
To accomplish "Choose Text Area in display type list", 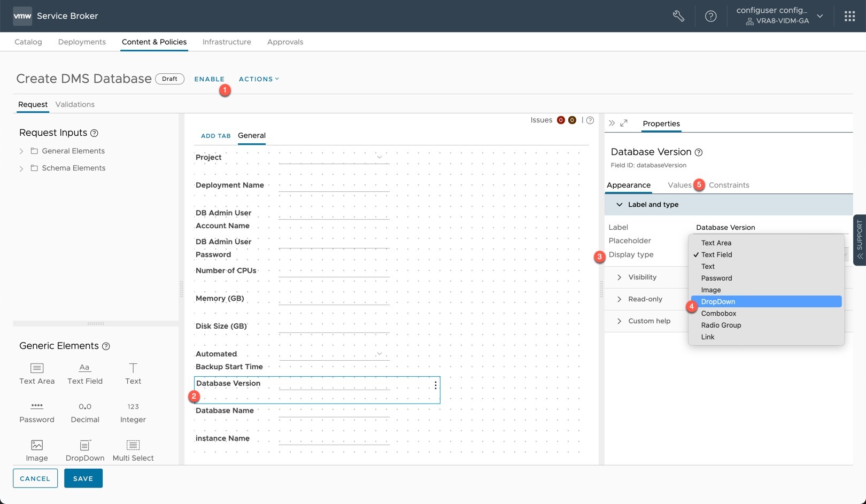I will (766, 243).
